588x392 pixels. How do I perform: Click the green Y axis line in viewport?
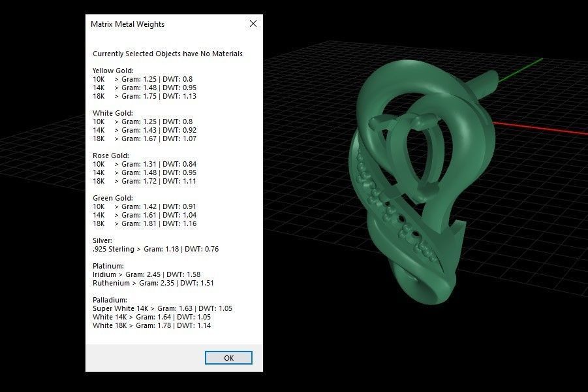(521, 69)
